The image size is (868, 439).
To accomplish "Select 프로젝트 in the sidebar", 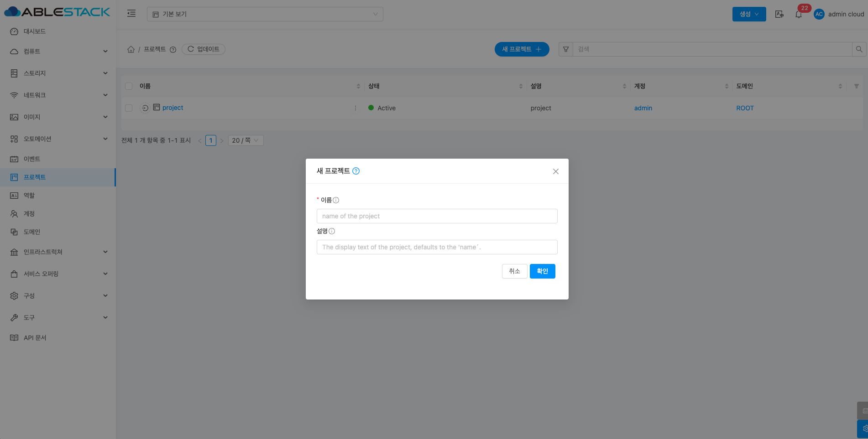I will click(x=58, y=177).
